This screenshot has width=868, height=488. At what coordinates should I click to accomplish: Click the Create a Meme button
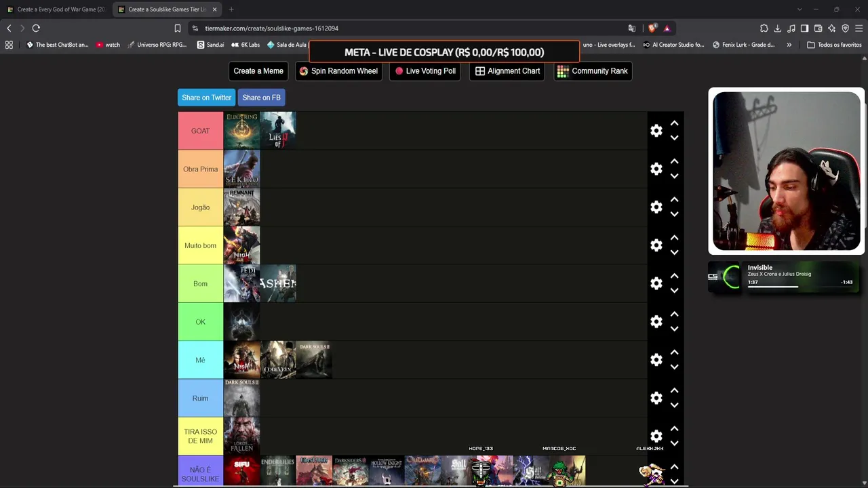tap(258, 71)
